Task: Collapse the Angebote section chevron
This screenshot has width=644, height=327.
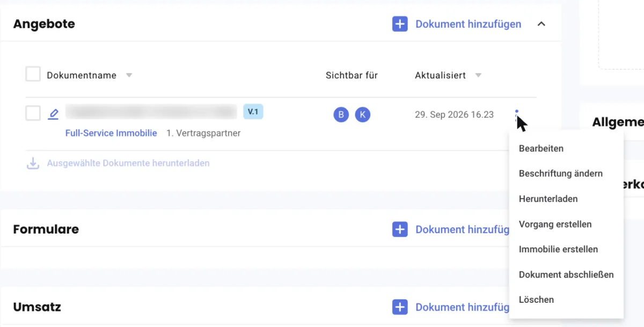Action: [x=541, y=24]
